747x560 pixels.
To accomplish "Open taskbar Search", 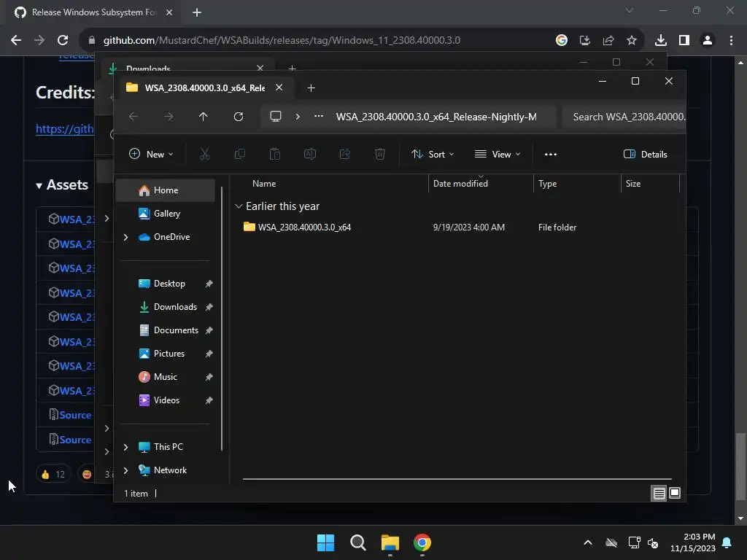I will 357,542.
